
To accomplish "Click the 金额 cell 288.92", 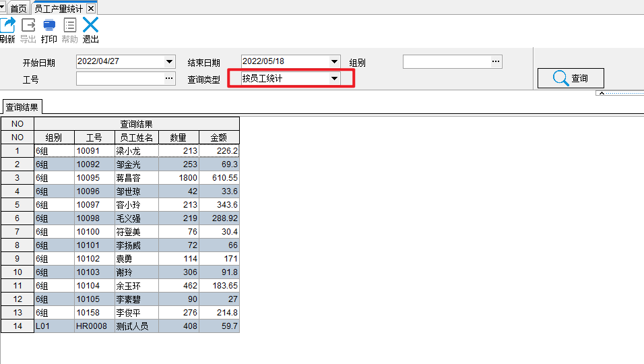I will coord(220,218).
